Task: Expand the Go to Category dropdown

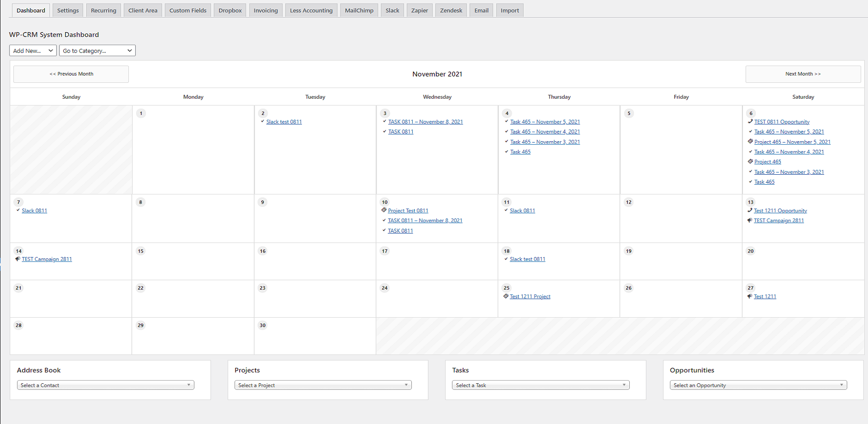Action: (x=97, y=51)
